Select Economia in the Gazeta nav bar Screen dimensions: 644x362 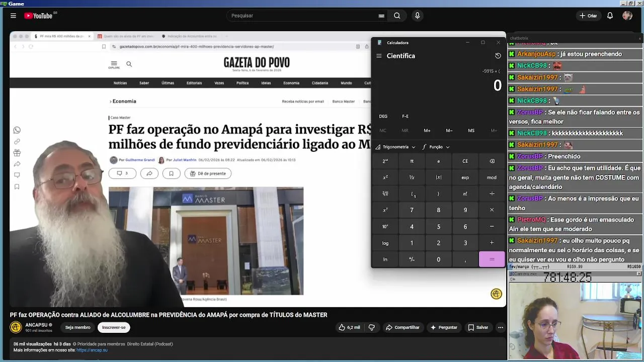tap(291, 83)
